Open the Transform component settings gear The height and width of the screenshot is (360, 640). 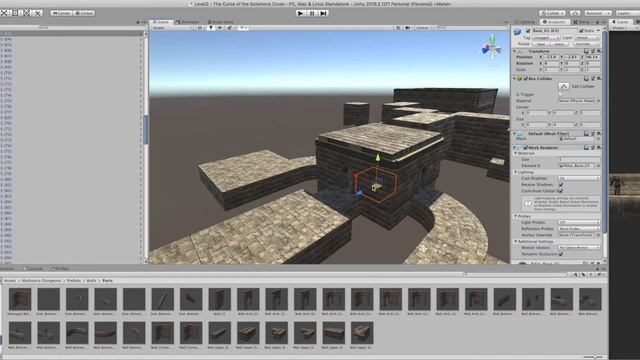pos(599,51)
